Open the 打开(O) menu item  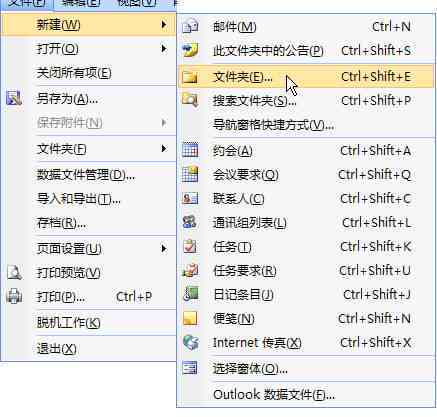(88, 49)
